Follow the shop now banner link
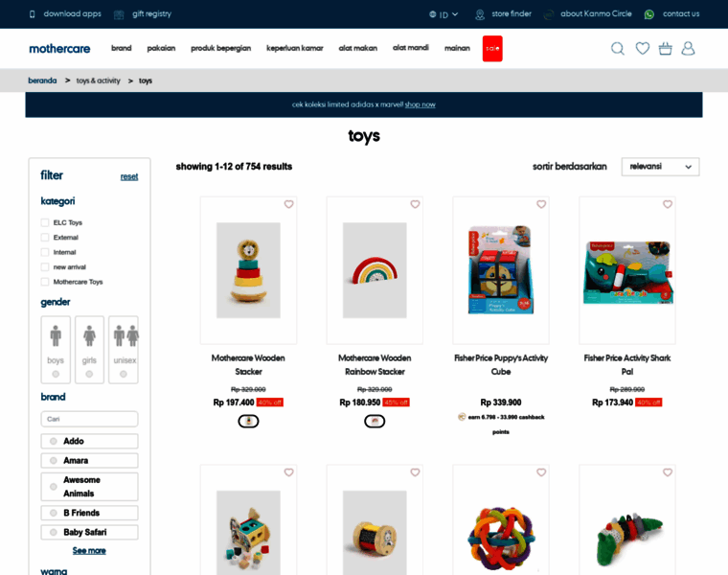 [421, 104]
